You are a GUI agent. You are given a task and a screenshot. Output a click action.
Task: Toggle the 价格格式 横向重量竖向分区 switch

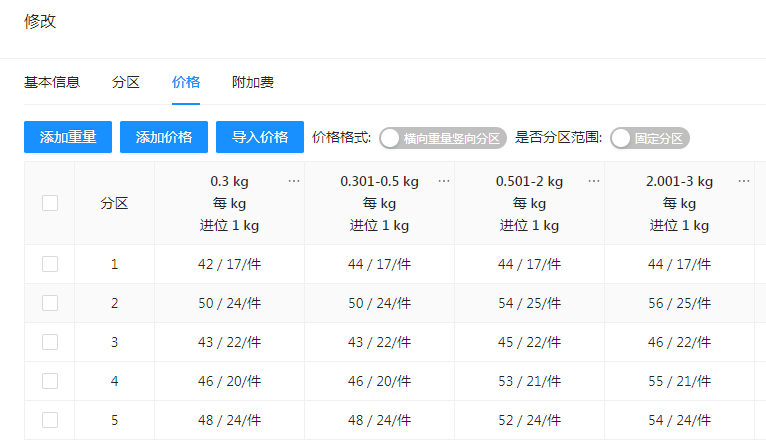(443, 138)
